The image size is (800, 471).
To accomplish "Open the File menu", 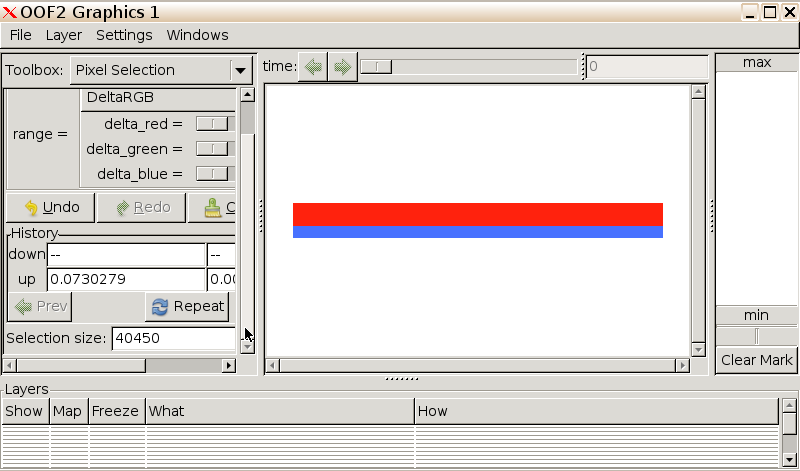I will (x=20, y=35).
